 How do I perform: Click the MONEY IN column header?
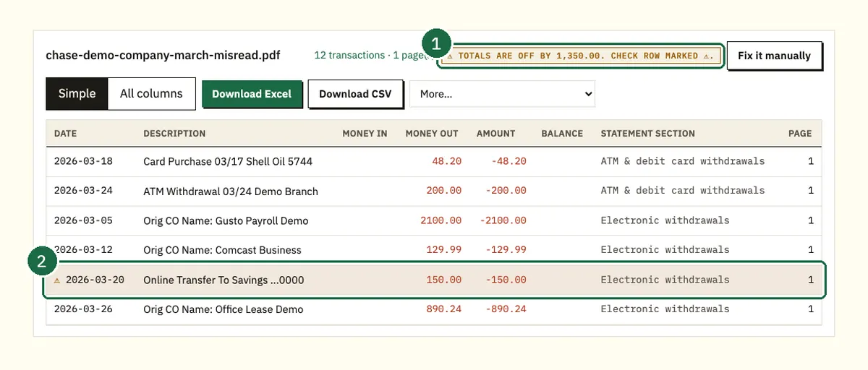365,134
